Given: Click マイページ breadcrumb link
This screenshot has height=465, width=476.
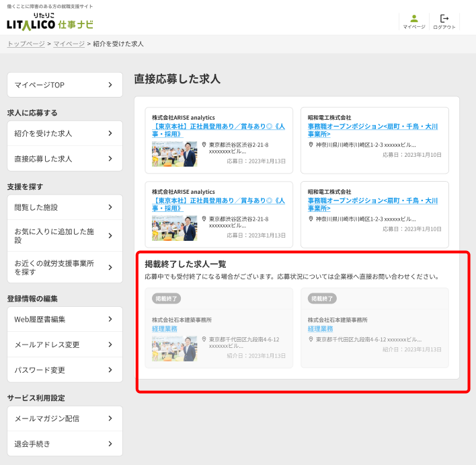Looking at the screenshot, I should tap(69, 44).
